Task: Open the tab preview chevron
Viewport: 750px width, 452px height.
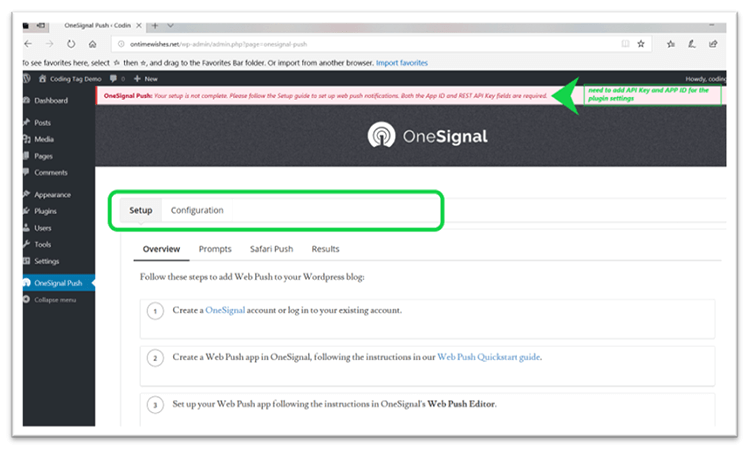Action: point(170,25)
